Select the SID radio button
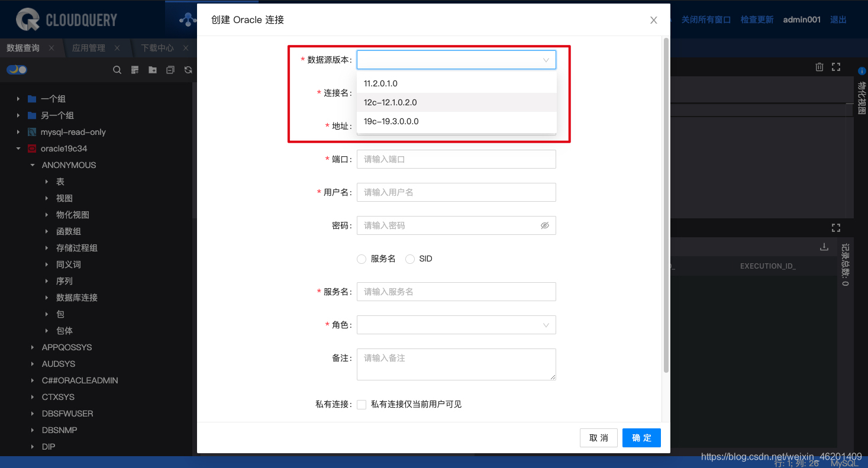 click(x=409, y=259)
